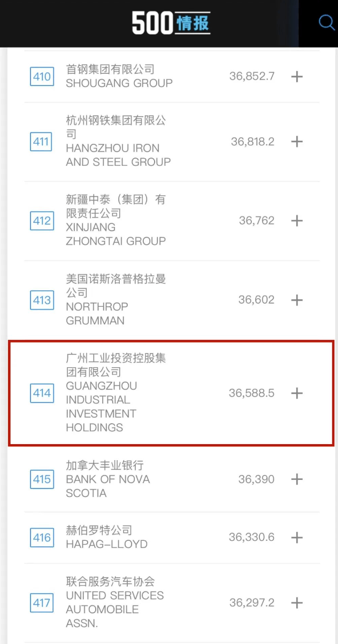Open Northrop Grumman details with plus
Image resolution: width=338 pixels, height=644 pixels.
[297, 300]
